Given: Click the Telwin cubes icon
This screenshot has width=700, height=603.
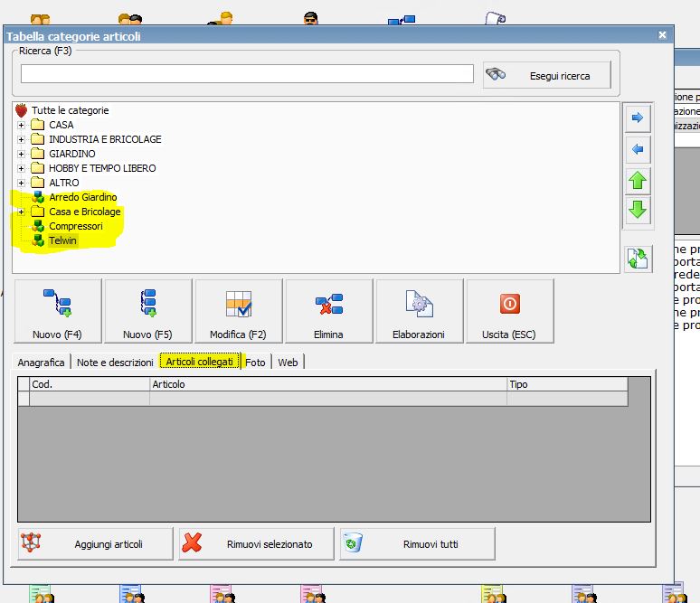Looking at the screenshot, I should [x=38, y=240].
